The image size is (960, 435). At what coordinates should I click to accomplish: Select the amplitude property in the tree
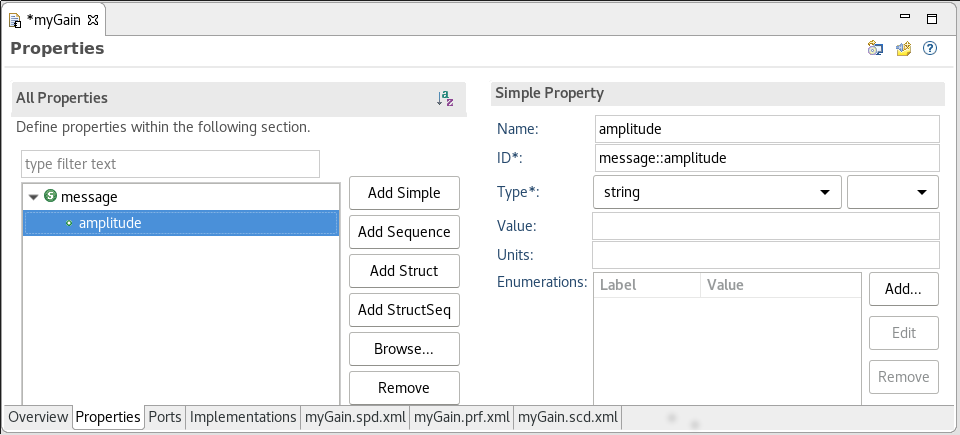pos(110,223)
